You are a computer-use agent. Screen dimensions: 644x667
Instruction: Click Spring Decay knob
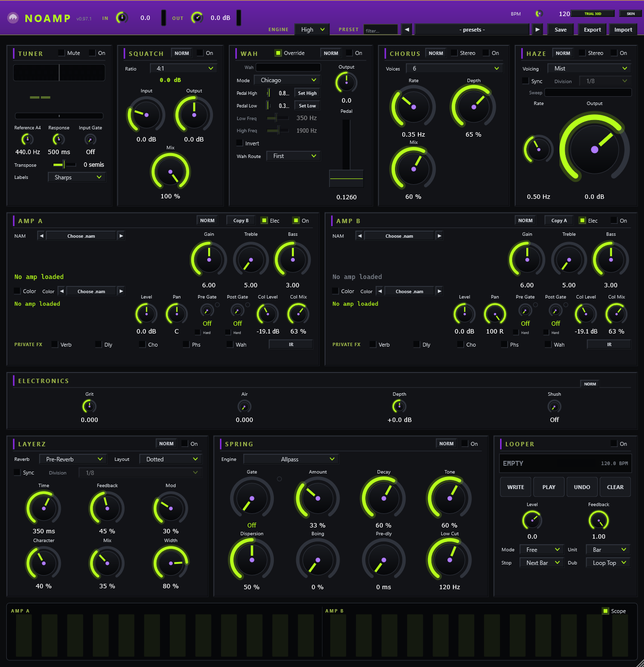[x=383, y=498]
